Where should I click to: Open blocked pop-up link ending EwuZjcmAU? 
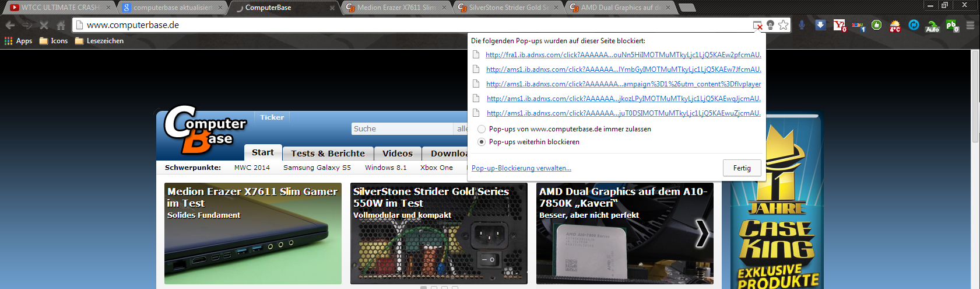pos(623,113)
